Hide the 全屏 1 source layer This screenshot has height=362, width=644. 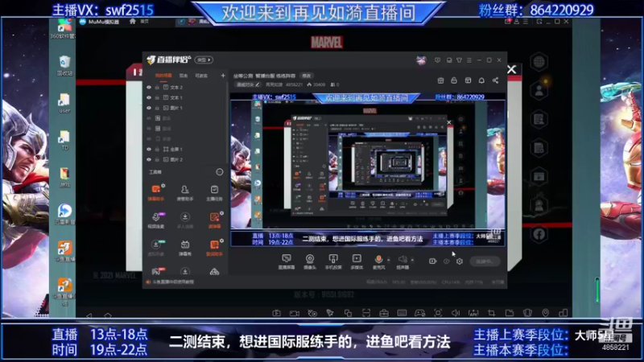[149, 149]
